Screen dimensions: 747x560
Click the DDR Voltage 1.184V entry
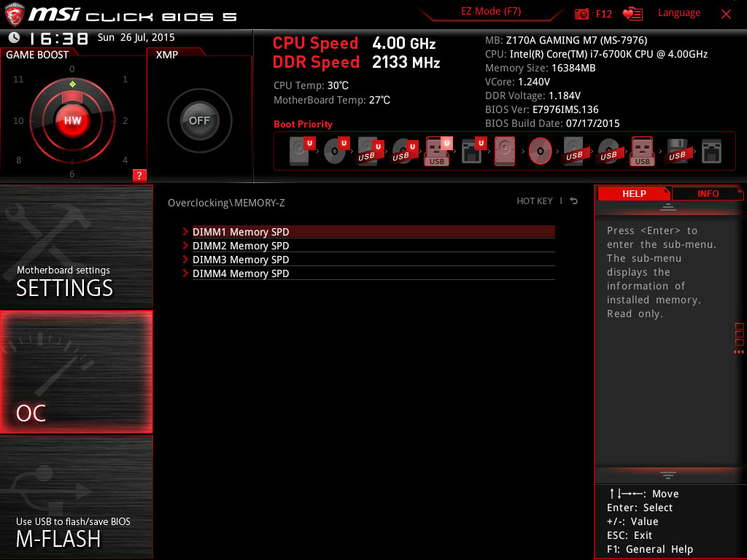click(x=533, y=96)
